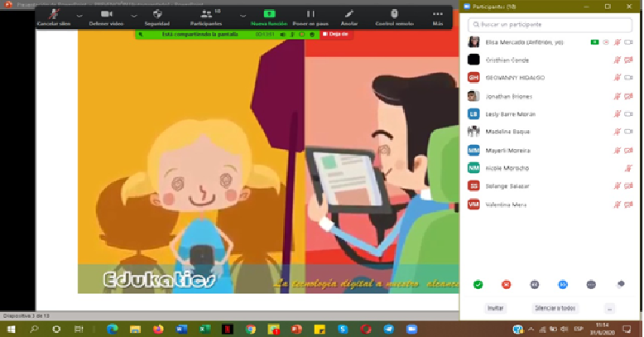Click the go slower reaction icon
The image size is (644, 337).
point(535,284)
